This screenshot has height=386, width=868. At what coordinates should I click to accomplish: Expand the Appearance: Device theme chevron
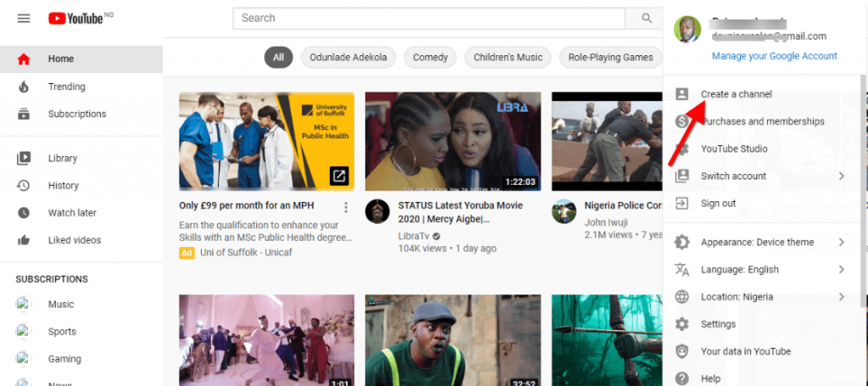[841, 242]
